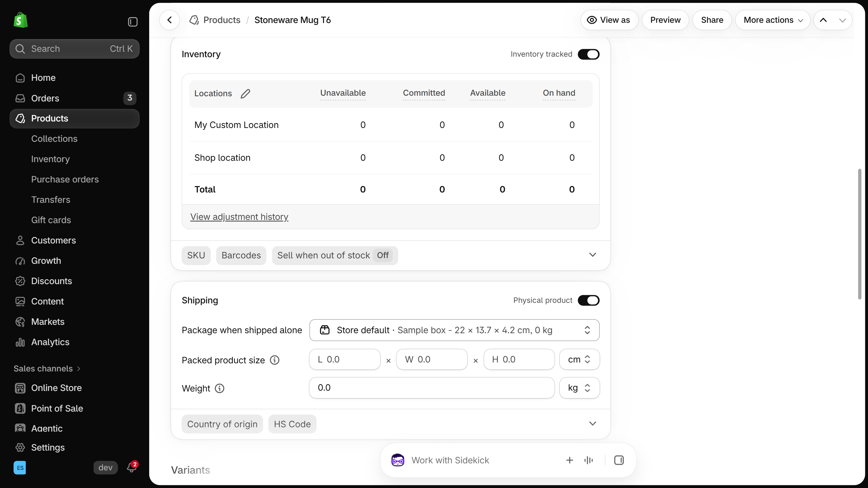Click the HS Code tag

tap(292, 424)
